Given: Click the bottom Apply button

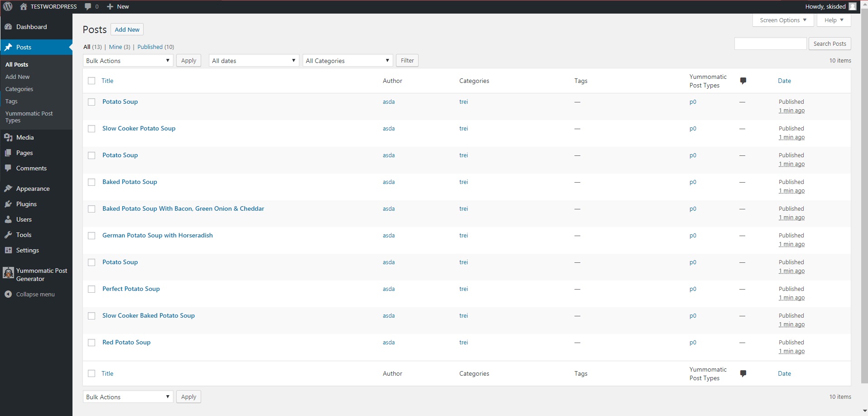Looking at the screenshot, I should coord(189,397).
